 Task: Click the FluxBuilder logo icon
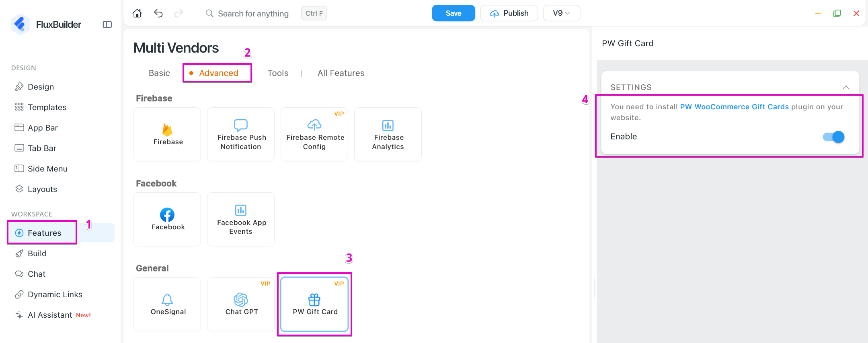coord(20,24)
